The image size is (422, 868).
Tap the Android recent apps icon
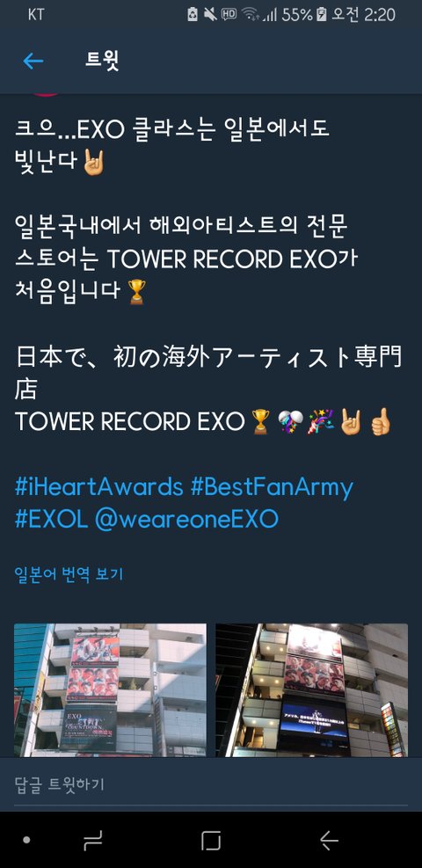click(93, 841)
